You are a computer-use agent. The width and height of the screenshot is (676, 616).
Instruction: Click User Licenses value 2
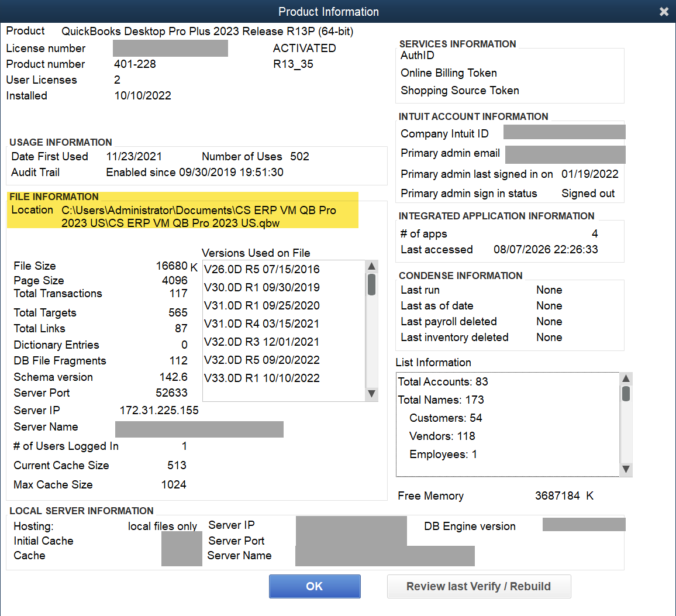point(118,80)
